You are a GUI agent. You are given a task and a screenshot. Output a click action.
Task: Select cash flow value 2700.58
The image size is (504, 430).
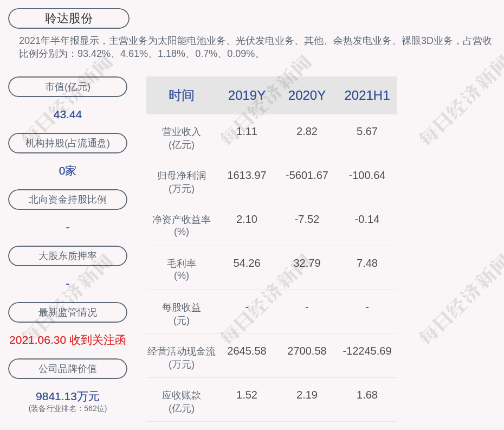(307, 351)
